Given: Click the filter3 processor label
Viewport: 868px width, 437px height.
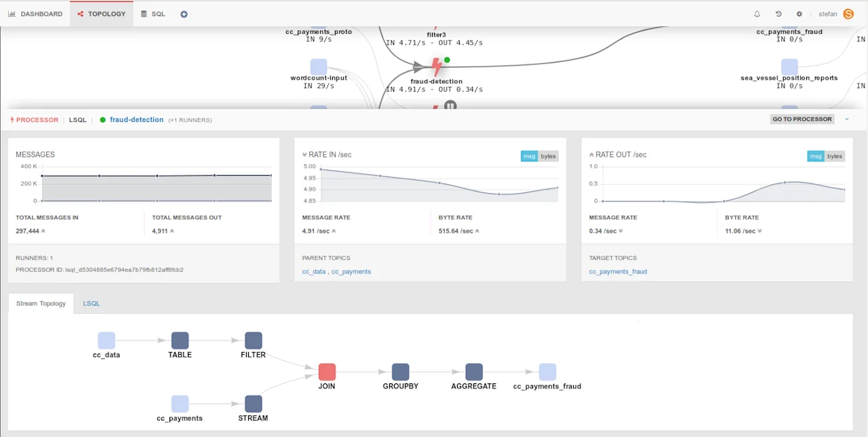Looking at the screenshot, I should (x=436, y=34).
